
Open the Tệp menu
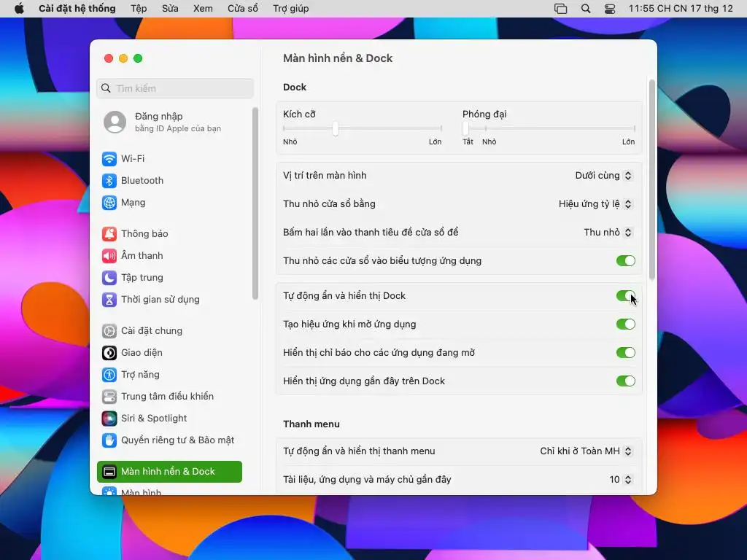pos(139,9)
